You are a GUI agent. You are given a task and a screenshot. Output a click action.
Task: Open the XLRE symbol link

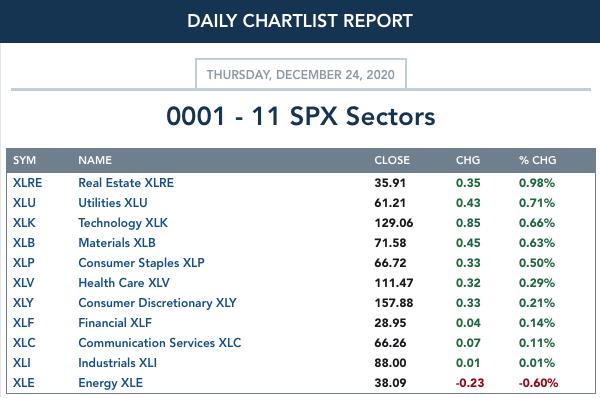(x=28, y=183)
